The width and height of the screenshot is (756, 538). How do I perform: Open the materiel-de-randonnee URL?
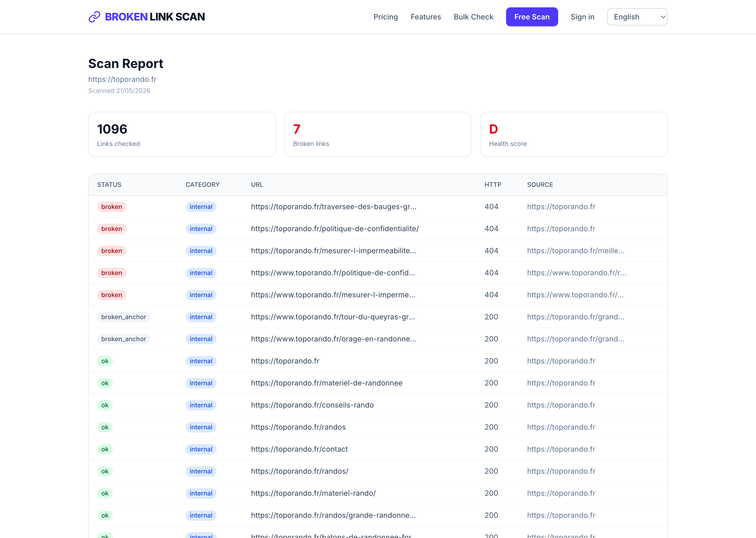(x=326, y=383)
